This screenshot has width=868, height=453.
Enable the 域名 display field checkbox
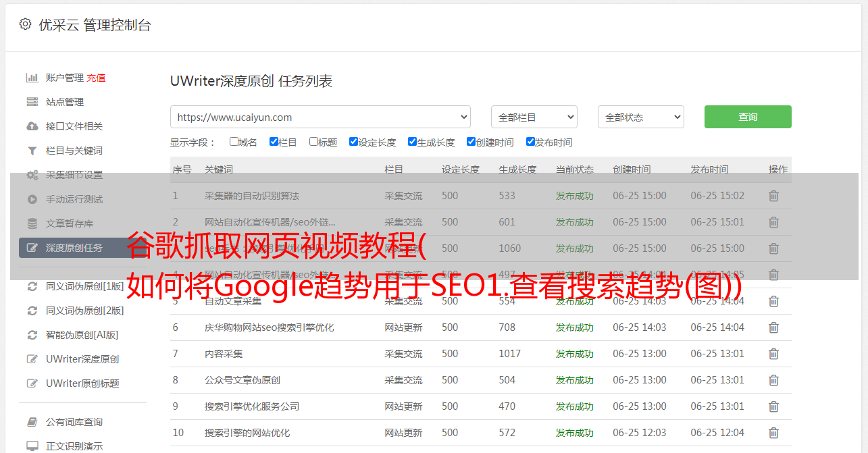point(234,142)
